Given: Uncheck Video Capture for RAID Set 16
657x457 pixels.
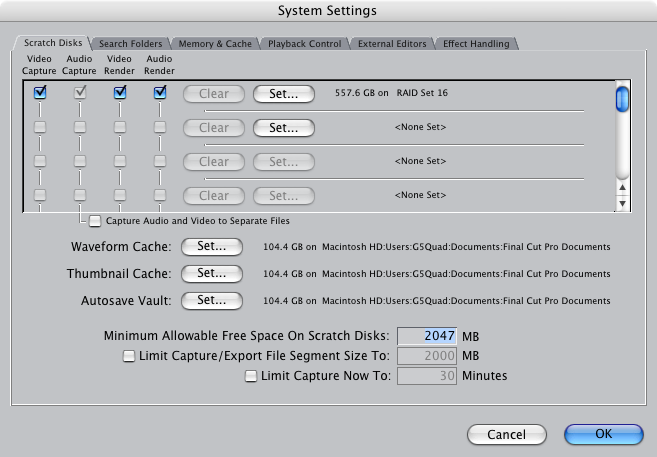Looking at the screenshot, I should [41, 93].
